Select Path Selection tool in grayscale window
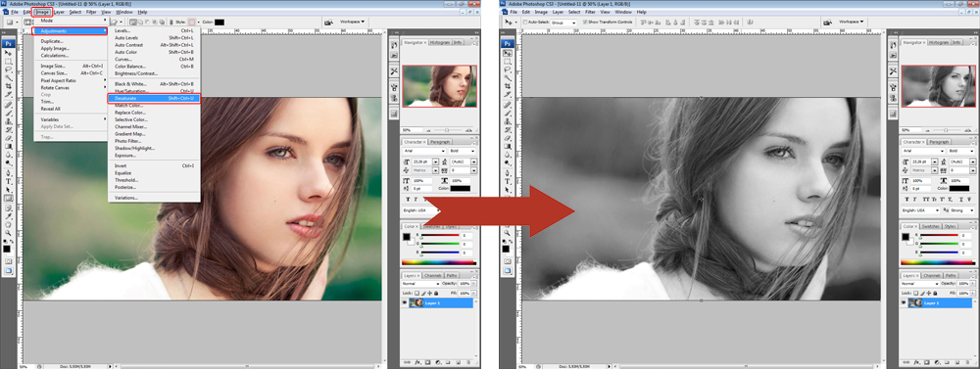This screenshot has width=980, height=369. click(509, 190)
